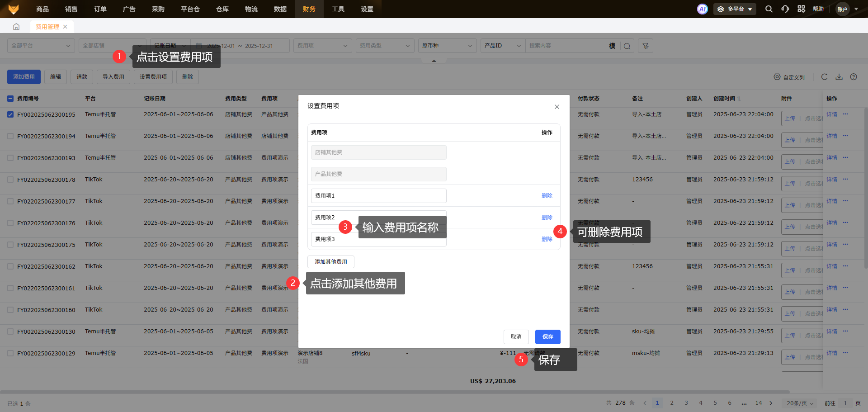The image size is (868, 412).
Task: Open the 20条/页 page size dropdown
Action: [799, 403]
